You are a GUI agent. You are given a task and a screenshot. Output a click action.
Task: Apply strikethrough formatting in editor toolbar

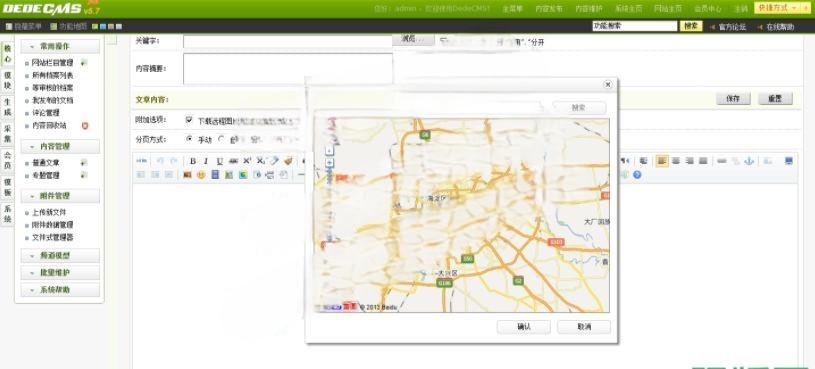(233, 161)
